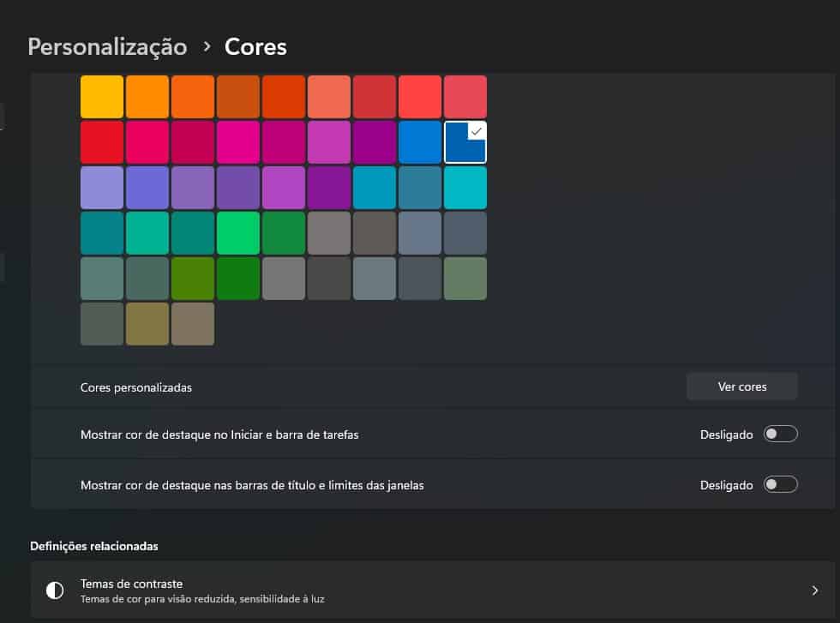
Task: Choose the cyan-blue swatch in the third row
Action: [x=375, y=188]
